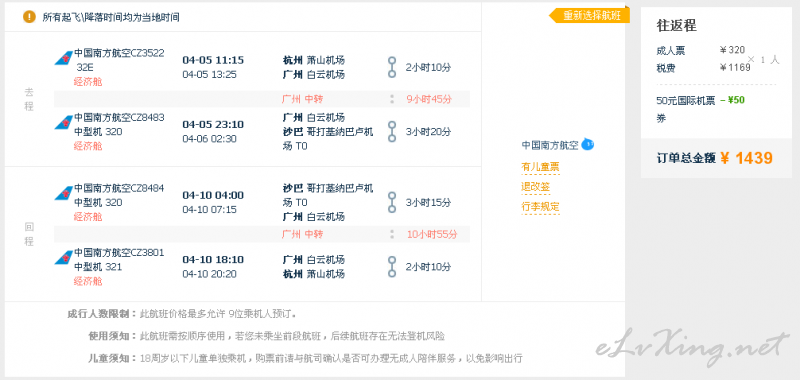Viewport: 800px width, 380px height.
Task: Click the orange reselect flight button
Action: pyautogui.click(x=589, y=16)
